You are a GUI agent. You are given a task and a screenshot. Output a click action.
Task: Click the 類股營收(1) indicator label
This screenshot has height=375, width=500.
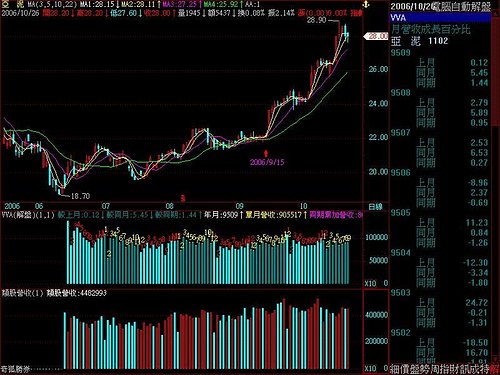23,293
